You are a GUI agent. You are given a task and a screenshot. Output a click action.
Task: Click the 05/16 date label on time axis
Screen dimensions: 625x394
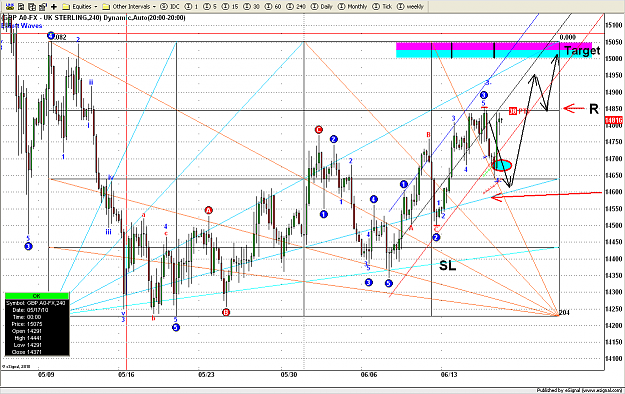pyautogui.click(x=126, y=375)
